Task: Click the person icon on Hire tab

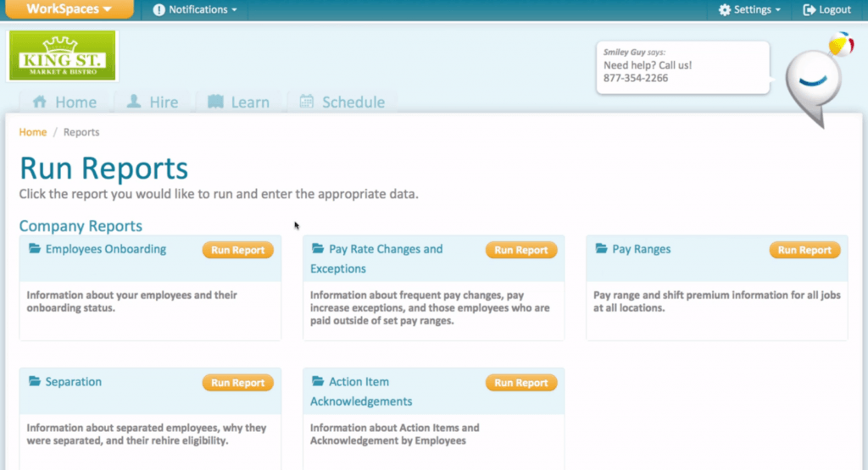Action: [134, 101]
